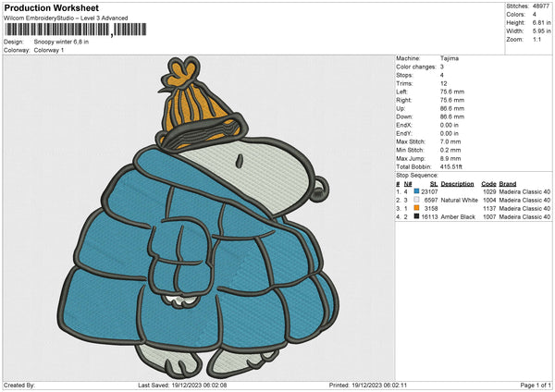Click the Machine value 'Tajima'

(450, 58)
